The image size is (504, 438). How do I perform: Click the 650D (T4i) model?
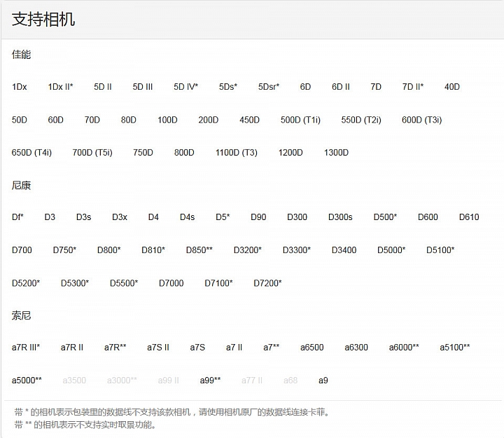[x=31, y=153]
